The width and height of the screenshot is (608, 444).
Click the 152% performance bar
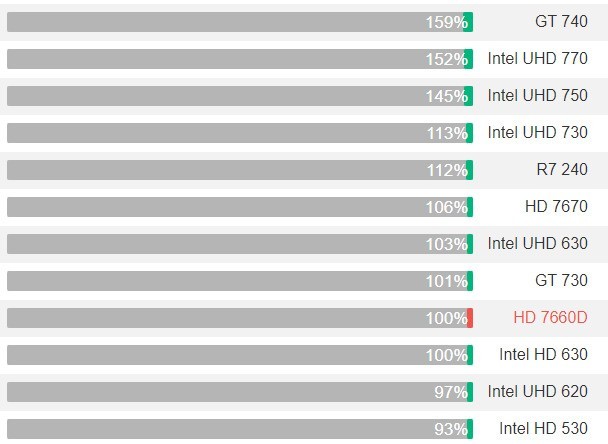pos(240,59)
